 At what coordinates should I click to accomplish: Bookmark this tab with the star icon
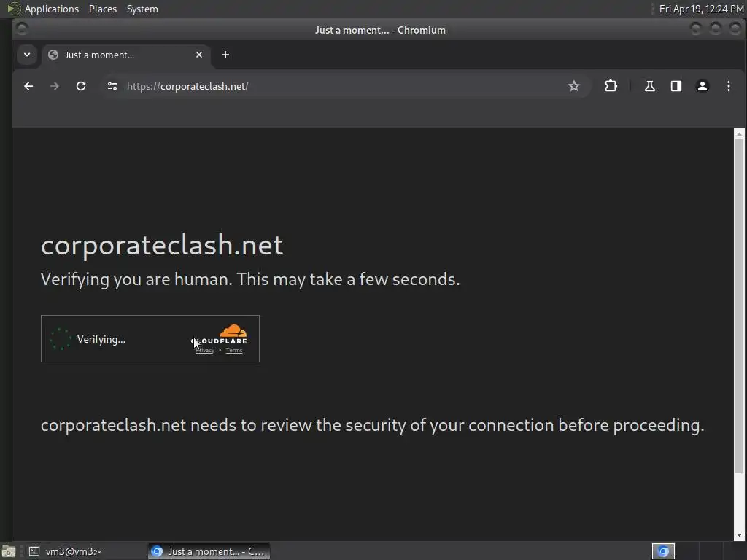pos(573,86)
